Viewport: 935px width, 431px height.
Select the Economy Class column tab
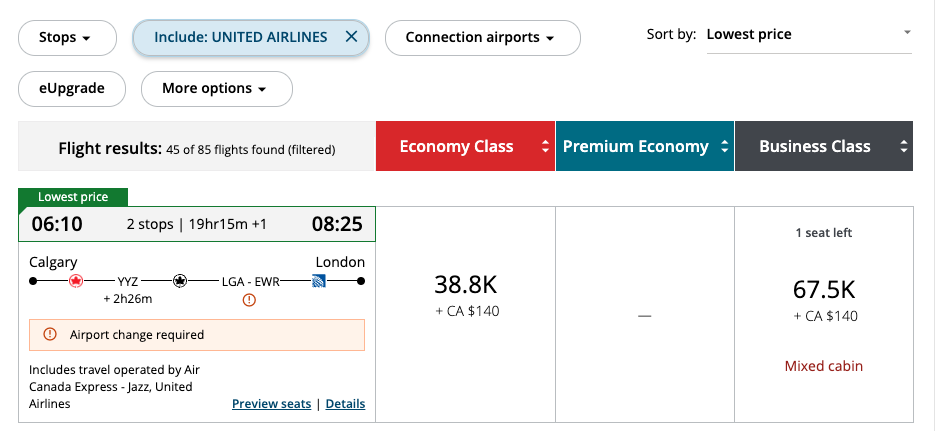pos(456,147)
